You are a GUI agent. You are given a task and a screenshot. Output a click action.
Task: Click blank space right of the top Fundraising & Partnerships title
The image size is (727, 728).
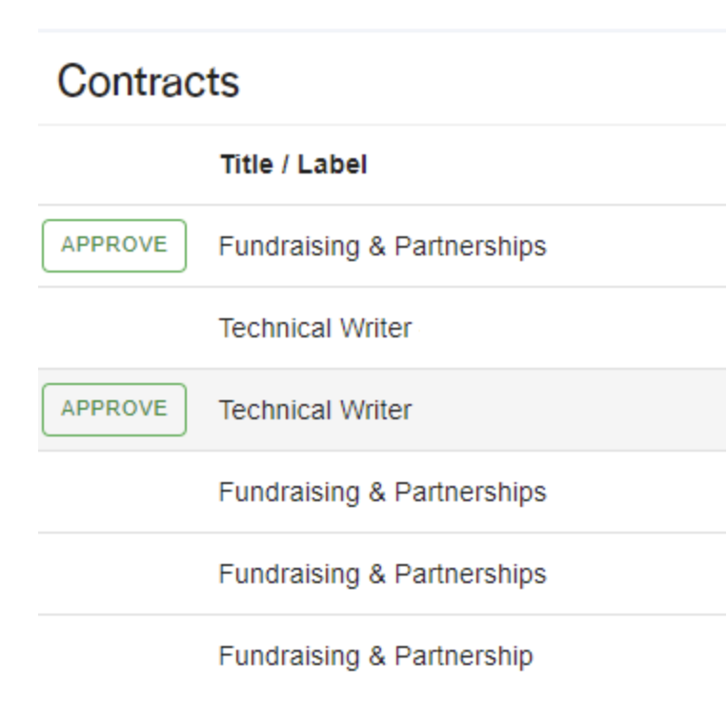click(x=638, y=247)
